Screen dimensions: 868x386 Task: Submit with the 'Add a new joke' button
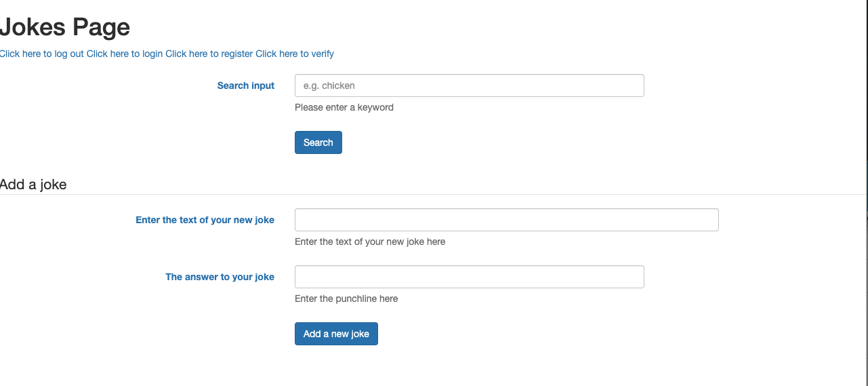point(336,334)
